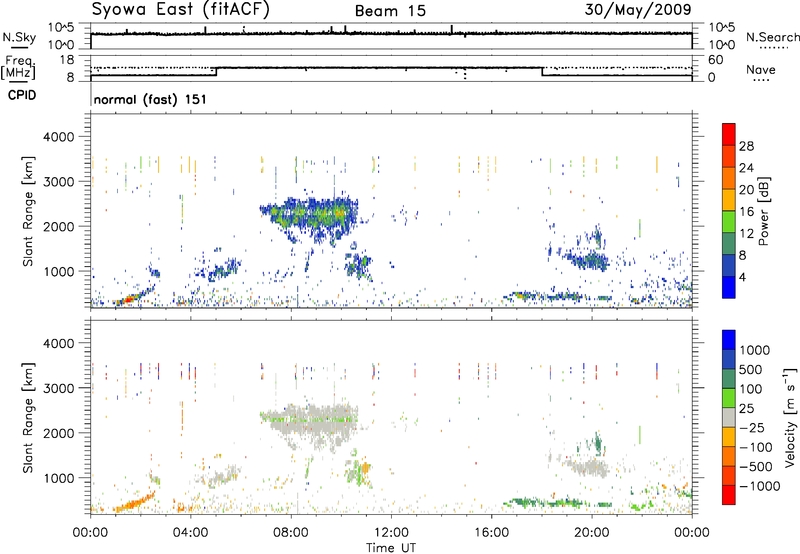Click the 'Power [dB]' colorbar title
Viewport: 800px width, 554px height.
coord(764,211)
